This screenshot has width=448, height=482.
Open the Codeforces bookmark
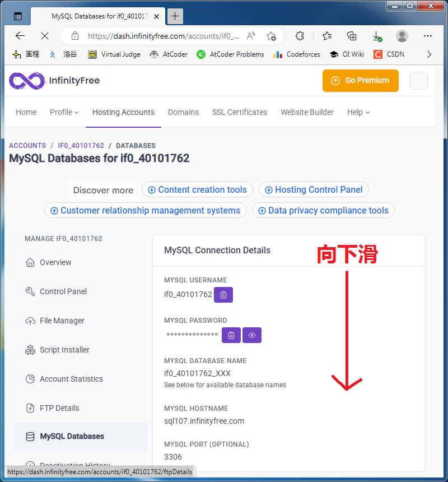(x=297, y=54)
